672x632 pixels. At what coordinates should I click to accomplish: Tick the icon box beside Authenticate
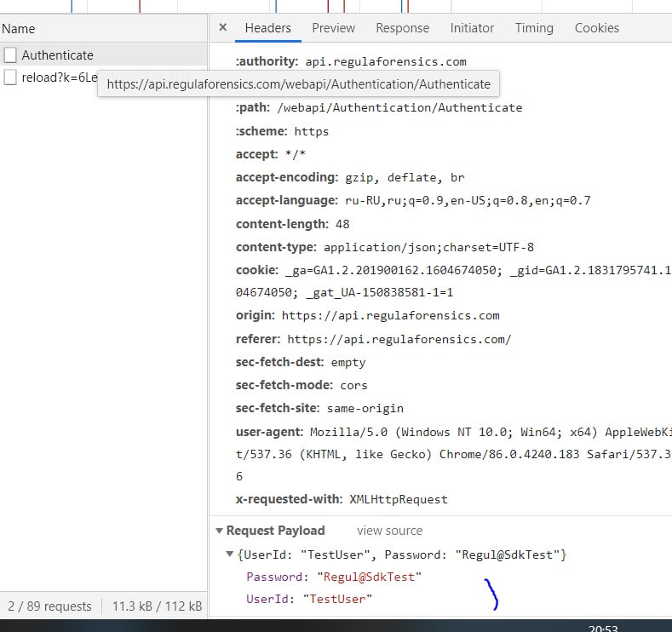point(10,55)
